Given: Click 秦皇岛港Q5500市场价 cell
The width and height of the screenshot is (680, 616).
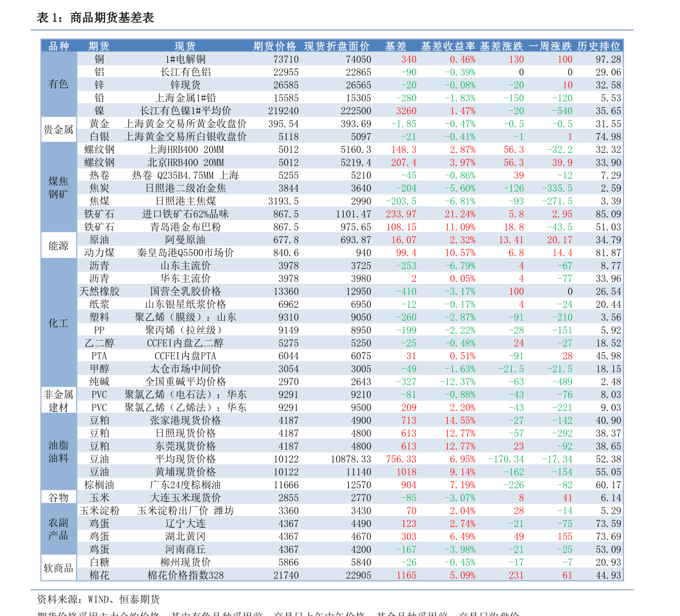Looking at the screenshot, I should 185,253.
